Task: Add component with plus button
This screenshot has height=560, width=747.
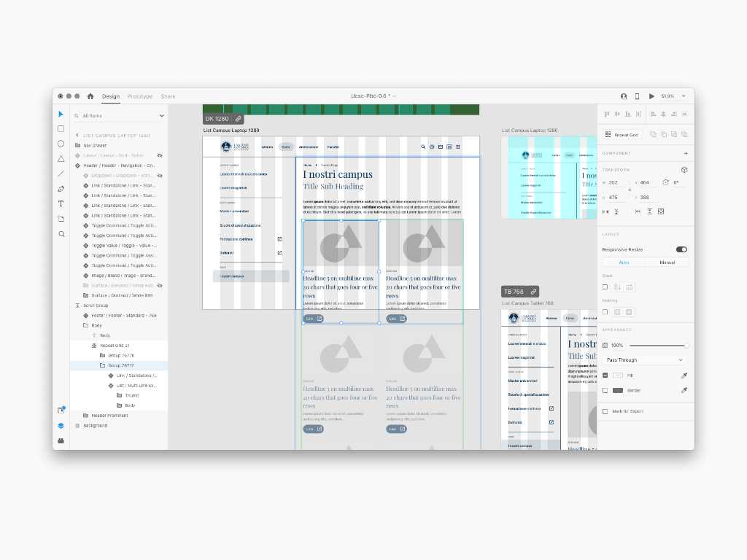Action: [x=686, y=153]
